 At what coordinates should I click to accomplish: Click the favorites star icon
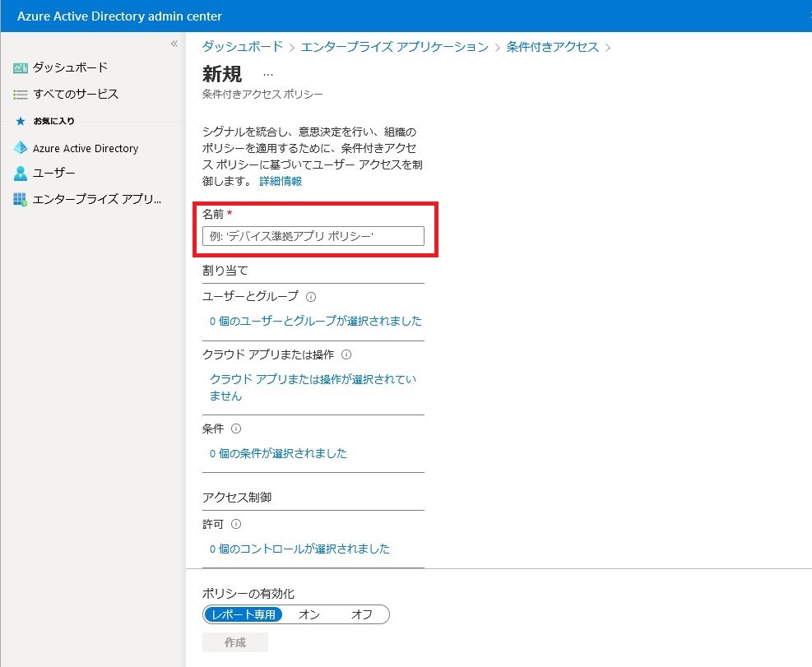point(21,121)
